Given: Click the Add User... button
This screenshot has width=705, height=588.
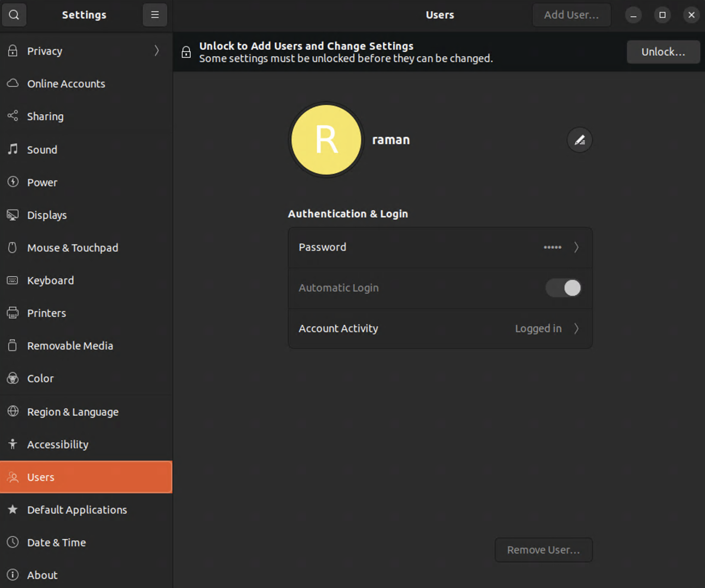Looking at the screenshot, I should [x=571, y=15].
